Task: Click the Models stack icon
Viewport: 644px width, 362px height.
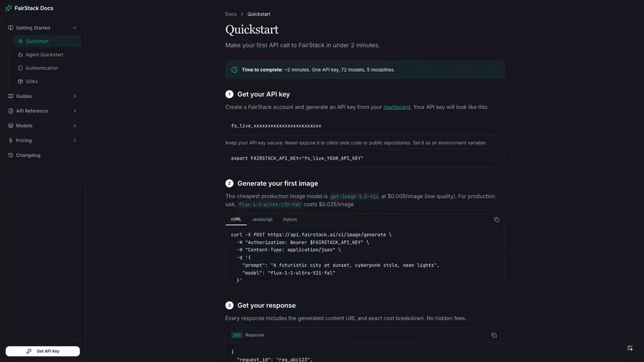Action: coord(11,125)
